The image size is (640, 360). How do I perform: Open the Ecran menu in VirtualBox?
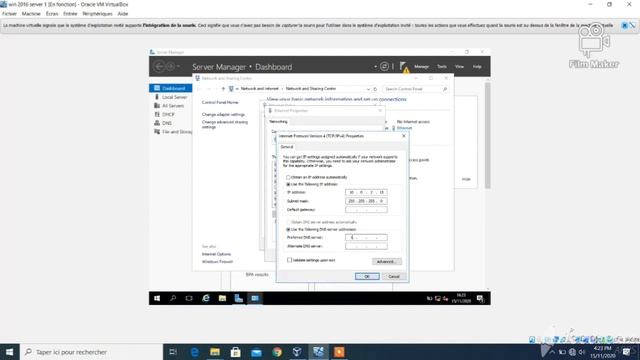coord(52,13)
